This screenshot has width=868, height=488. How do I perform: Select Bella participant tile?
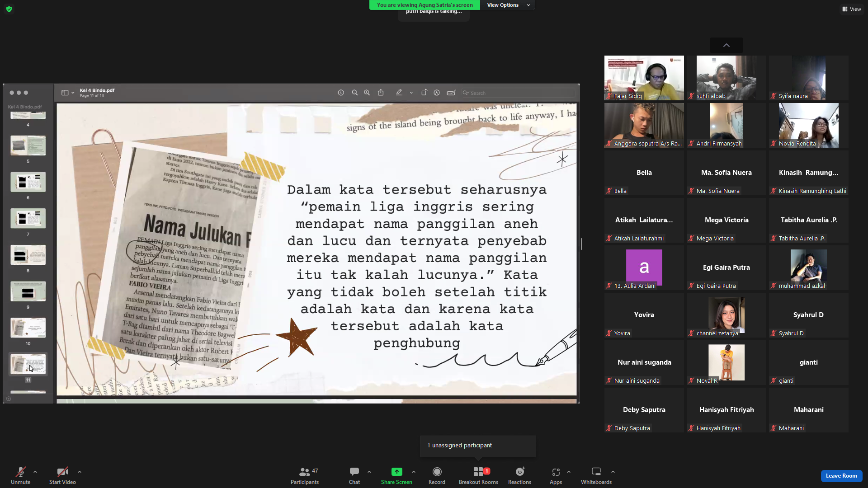(x=644, y=173)
